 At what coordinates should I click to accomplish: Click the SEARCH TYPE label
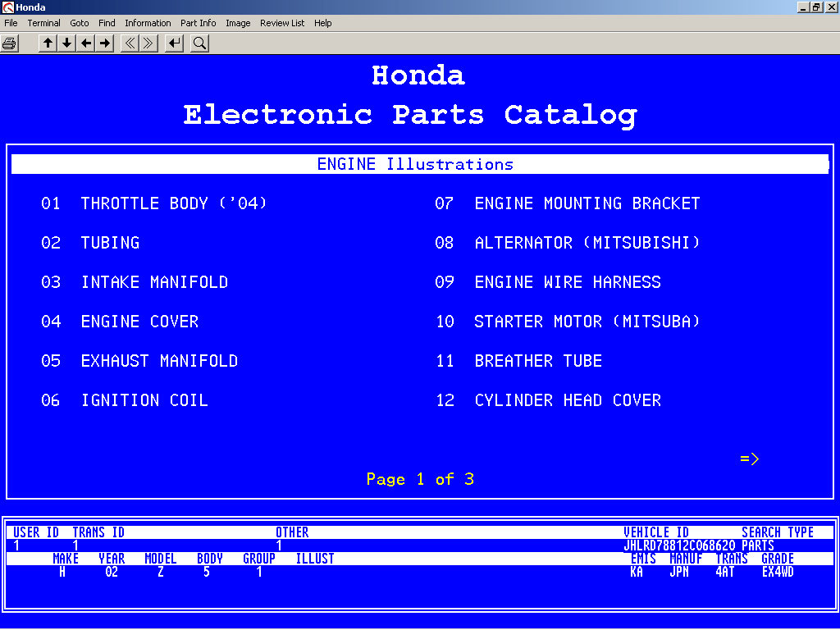(x=778, y=532)
